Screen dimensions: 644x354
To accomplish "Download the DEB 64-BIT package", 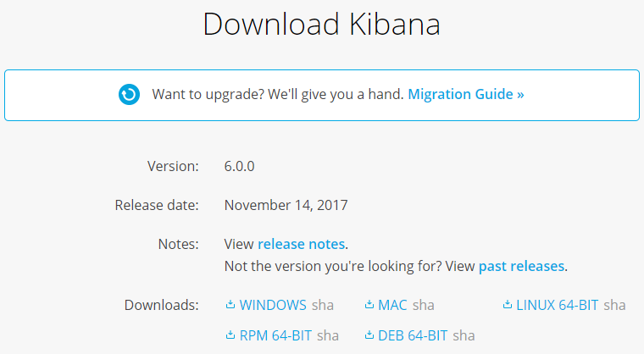I will [x=413, y=335].
